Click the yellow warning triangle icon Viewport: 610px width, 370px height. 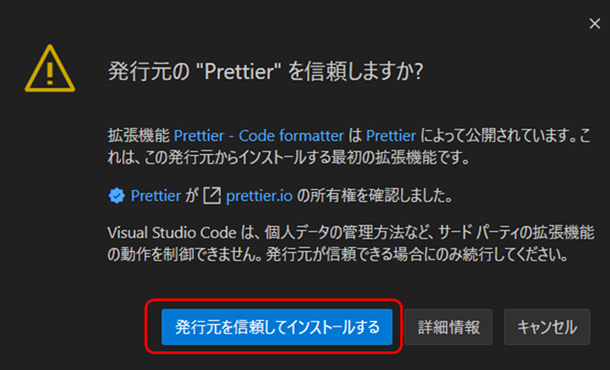point(50,69)
